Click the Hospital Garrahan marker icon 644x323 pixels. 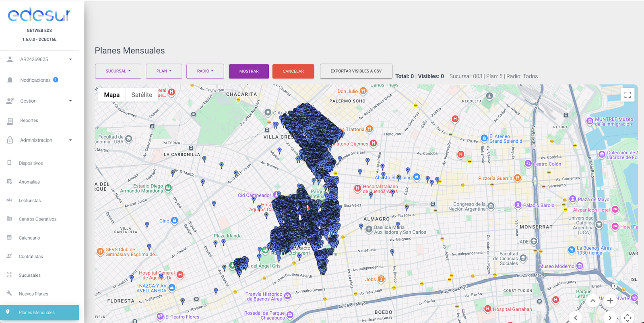(x=488, y=309)
